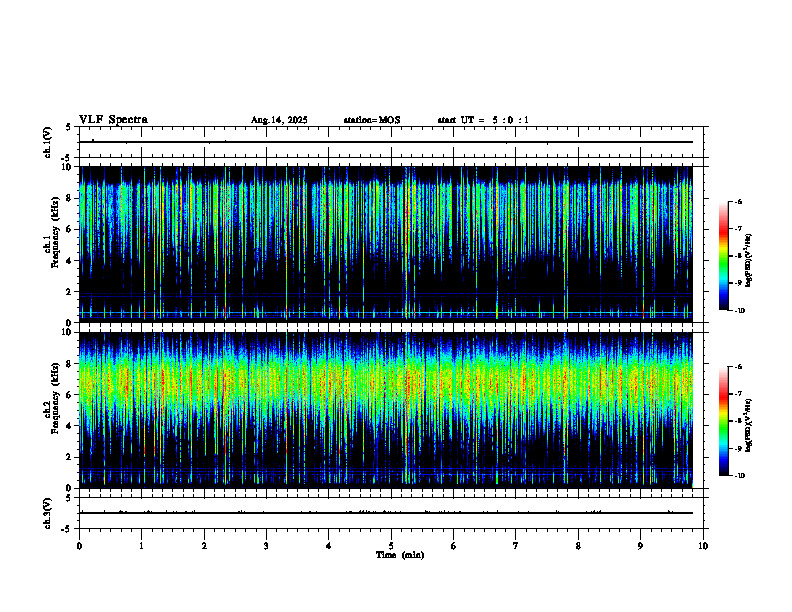Click the ch.1 colorbar "log(PSD)" unit label
This screenshot has height=612, width=792.
coord(749,261)
